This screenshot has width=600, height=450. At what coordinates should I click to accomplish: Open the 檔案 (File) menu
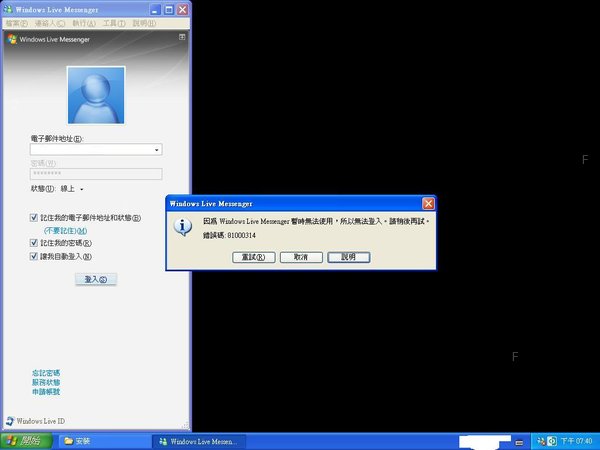[16, 23]
